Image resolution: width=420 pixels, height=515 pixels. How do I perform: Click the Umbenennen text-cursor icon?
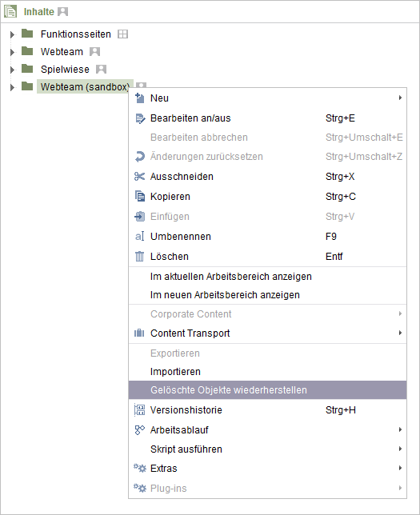tap(140, 236)
